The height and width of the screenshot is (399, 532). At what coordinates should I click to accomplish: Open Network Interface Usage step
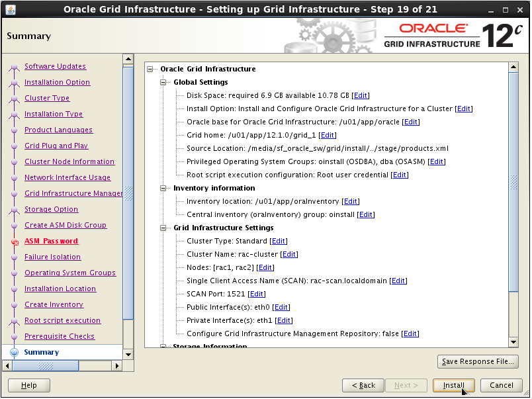(67, 178)
